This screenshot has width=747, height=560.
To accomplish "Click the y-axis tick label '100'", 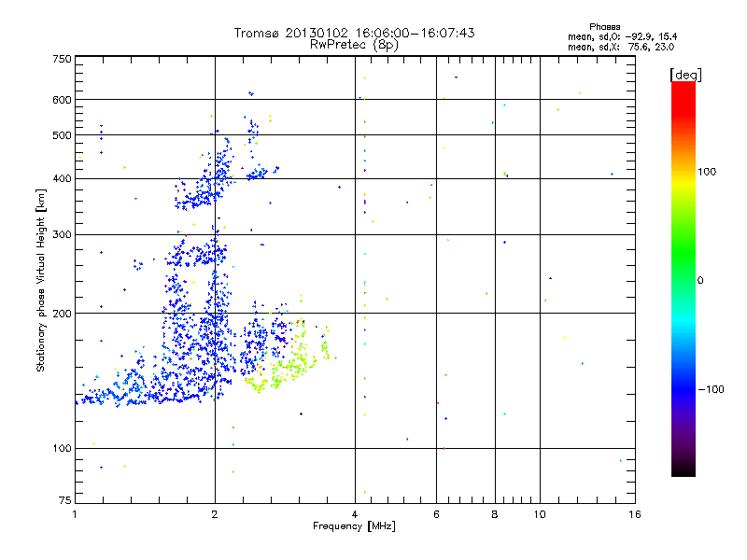I will (x=63, y=448).
